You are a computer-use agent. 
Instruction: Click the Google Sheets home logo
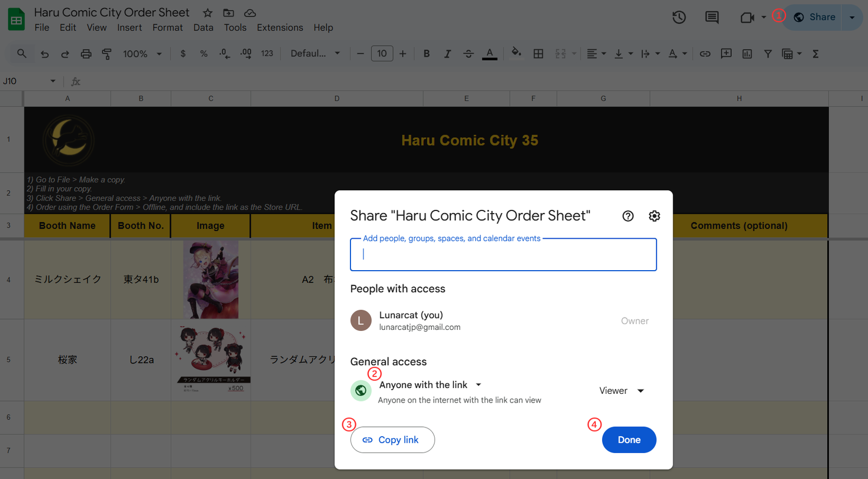click(x=16, y=20)
